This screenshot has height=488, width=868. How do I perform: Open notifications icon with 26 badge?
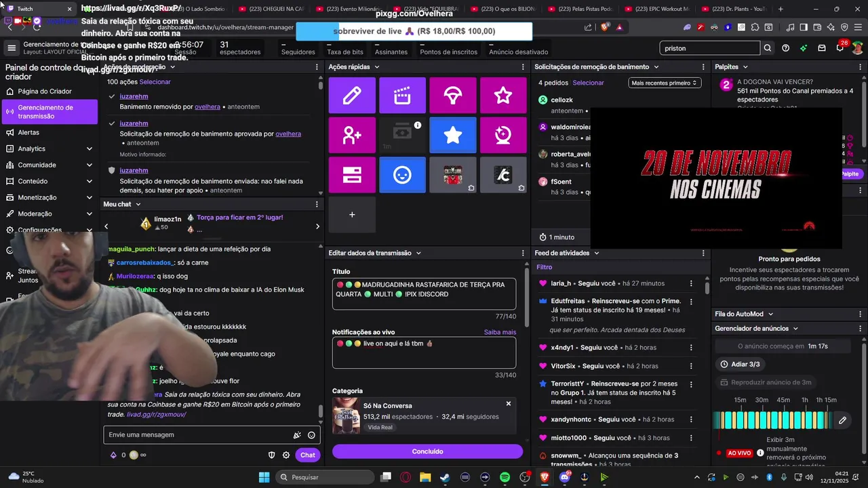click(840, 47)
